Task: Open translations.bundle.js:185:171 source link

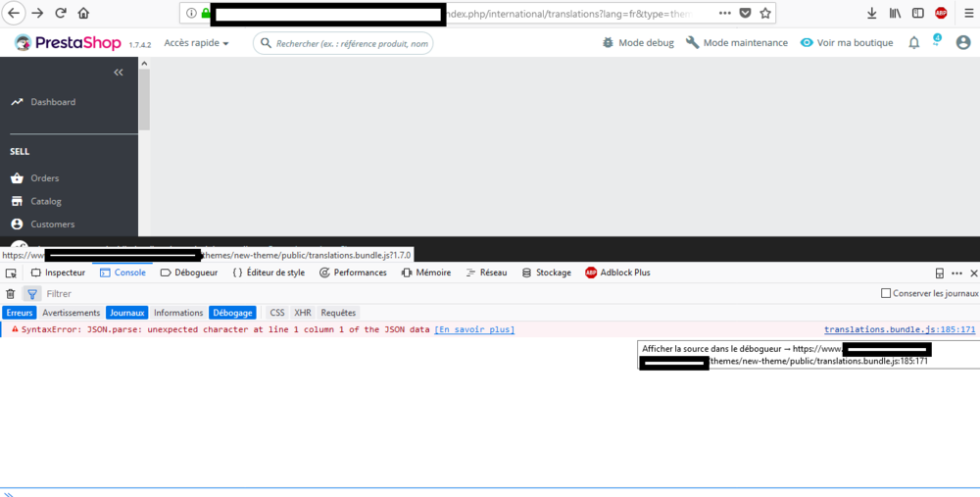Action: (900, 329)
